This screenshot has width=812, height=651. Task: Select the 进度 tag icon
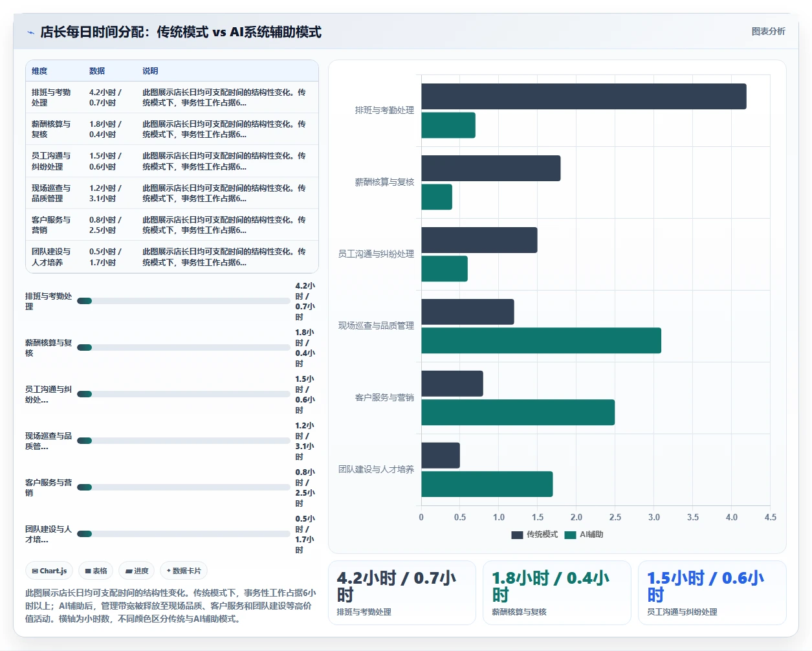pyautogui.click(x=129, y=571)
